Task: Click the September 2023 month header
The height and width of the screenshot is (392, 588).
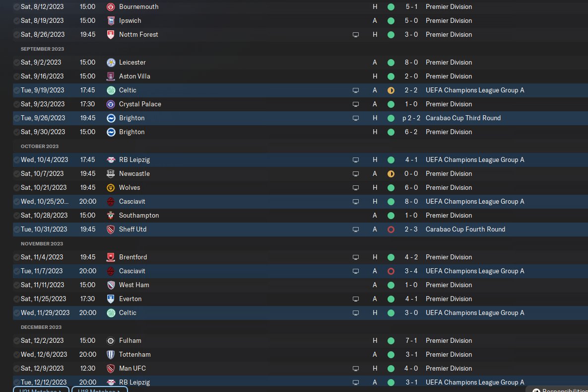Action: pos(42,49)
